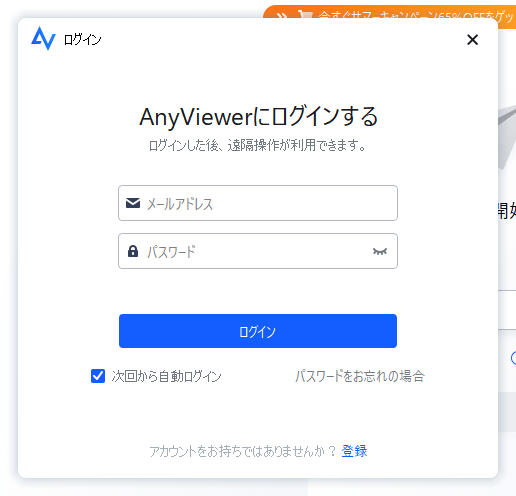Click the envelope icon in email field

(x=133, y=203)
